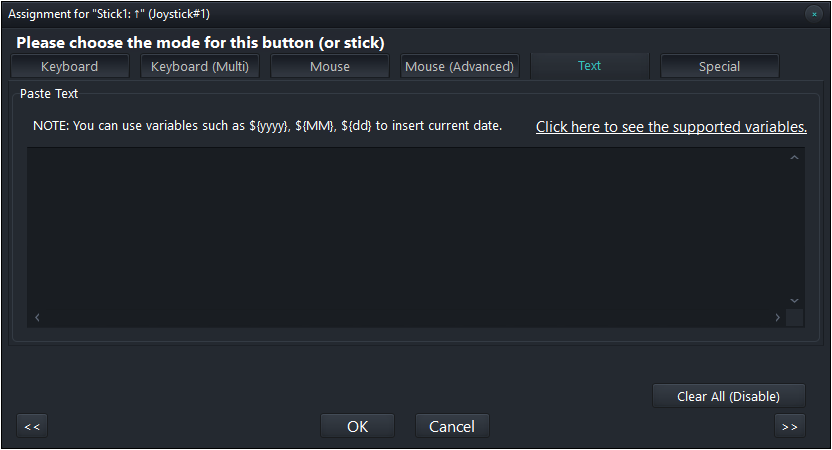The image size is (832, 450).
Task: Click the vertical scrollbar track of text area
Action: (794, 228)
